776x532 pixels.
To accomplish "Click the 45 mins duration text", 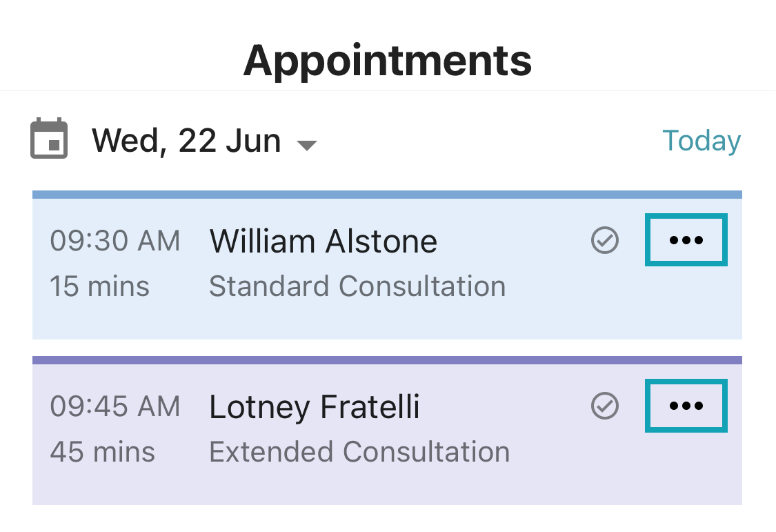I will point(102,453).
